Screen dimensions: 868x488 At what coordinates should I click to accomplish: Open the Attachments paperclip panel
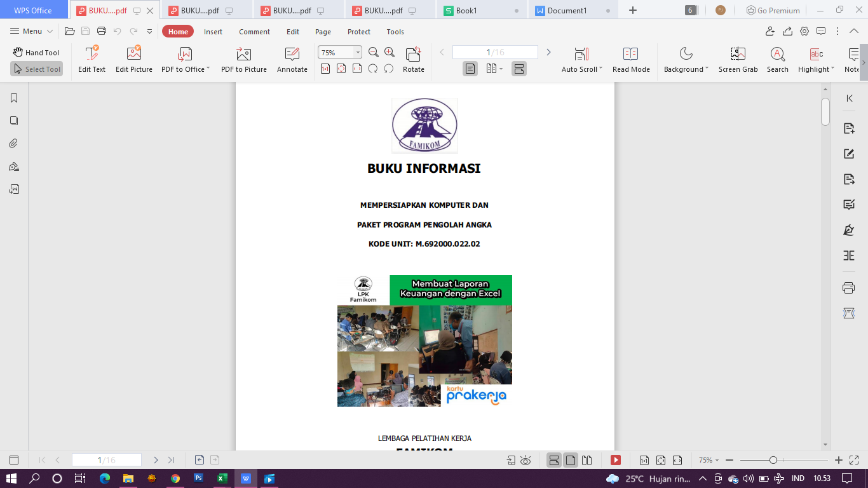point(14,144)
